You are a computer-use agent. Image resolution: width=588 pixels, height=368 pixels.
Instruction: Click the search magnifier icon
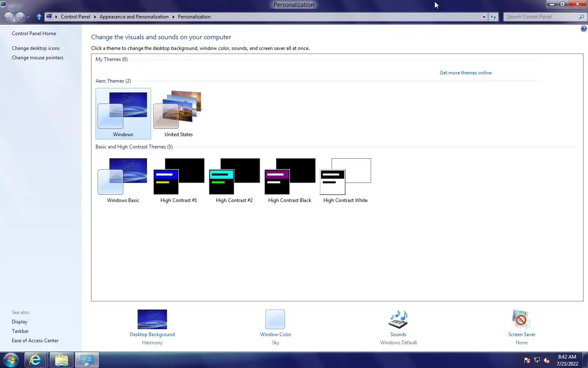click(x=581, y=17)
